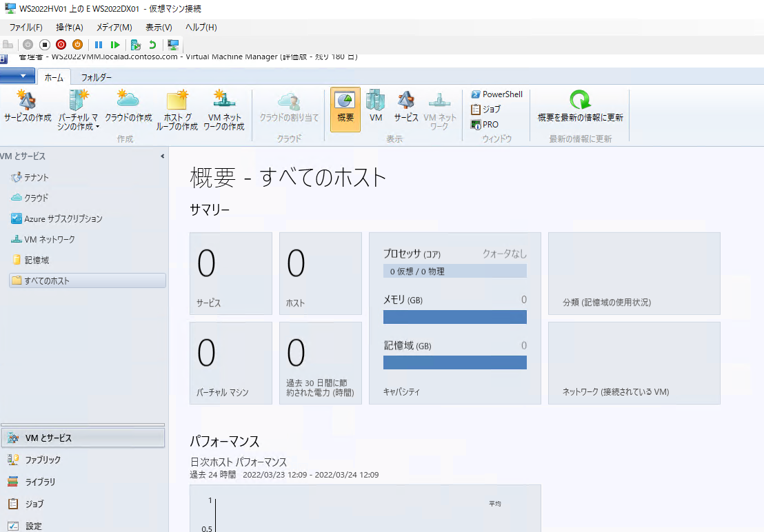
Task: Click Refresh Overview (概要を最新の情報に更新)
Action: [581, 106]
